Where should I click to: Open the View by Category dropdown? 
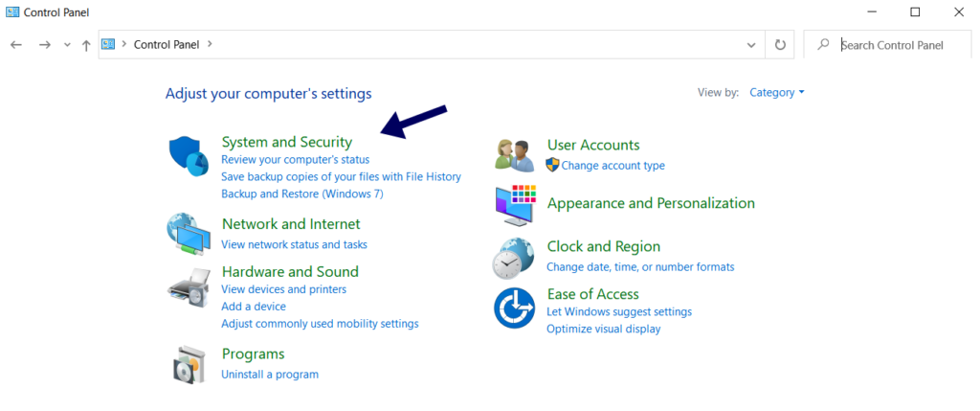(x=777, y=92)
